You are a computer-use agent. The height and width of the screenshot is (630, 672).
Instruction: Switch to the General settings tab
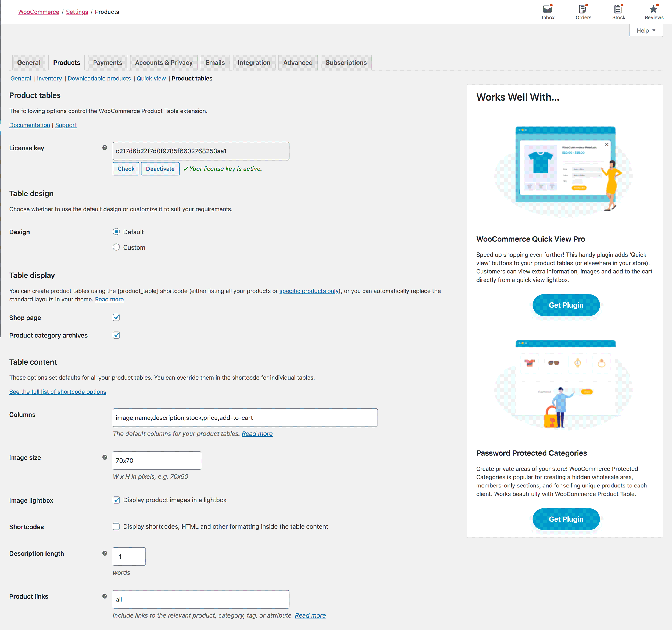29,63
